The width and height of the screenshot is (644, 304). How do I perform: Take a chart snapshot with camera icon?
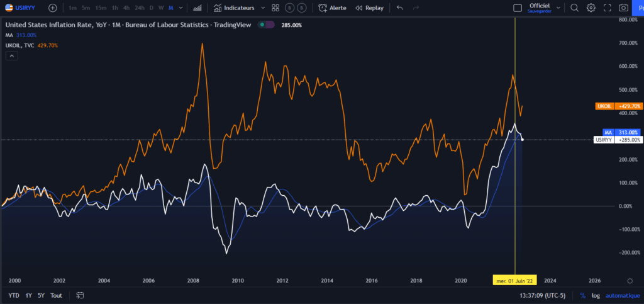click(x=623, y=8)
